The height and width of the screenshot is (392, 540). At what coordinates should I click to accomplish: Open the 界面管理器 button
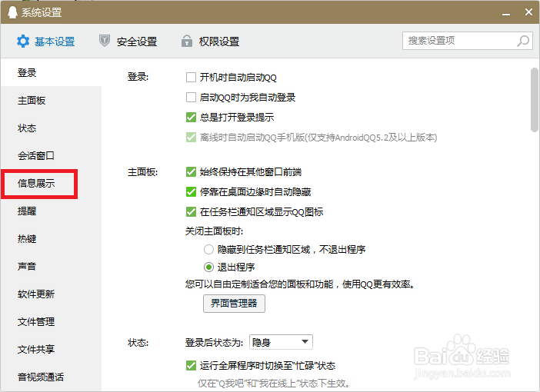(x=234, y=303)
